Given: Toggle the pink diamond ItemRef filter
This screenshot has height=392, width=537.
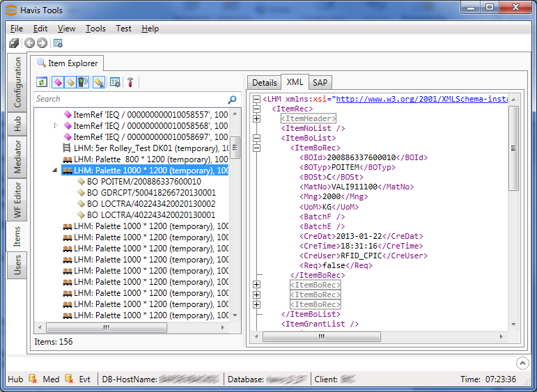Looking at the screenshot, I should tap(58, 82).
